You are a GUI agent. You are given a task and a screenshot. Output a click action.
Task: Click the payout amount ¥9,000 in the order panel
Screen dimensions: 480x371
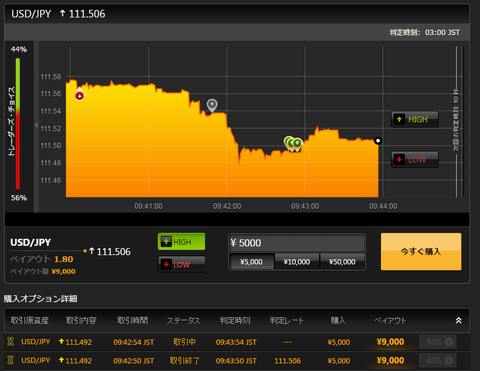(x=63, y=271)
